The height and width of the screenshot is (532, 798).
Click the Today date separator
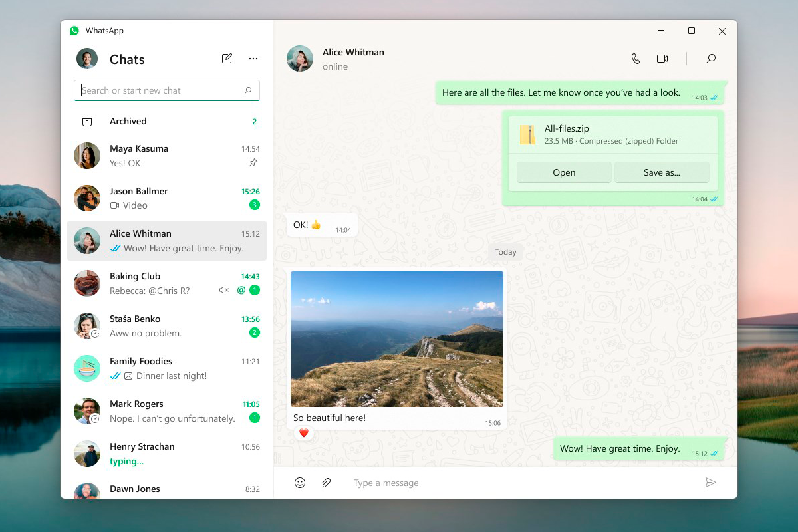tap(505, 252)
